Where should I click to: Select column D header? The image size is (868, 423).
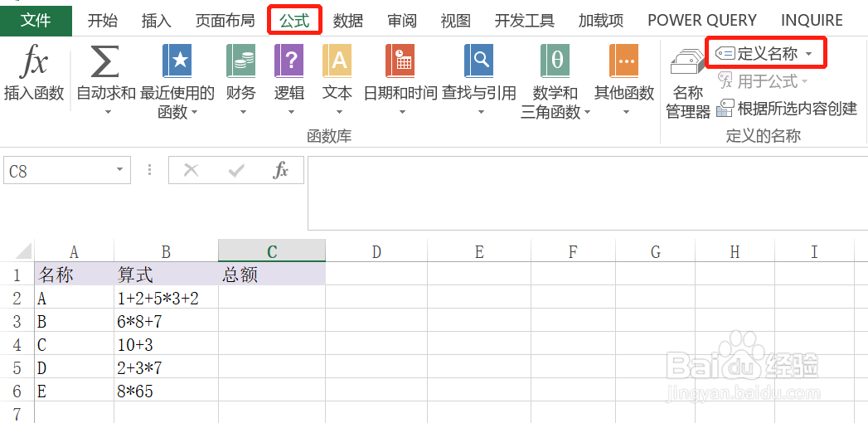[376, 252]
